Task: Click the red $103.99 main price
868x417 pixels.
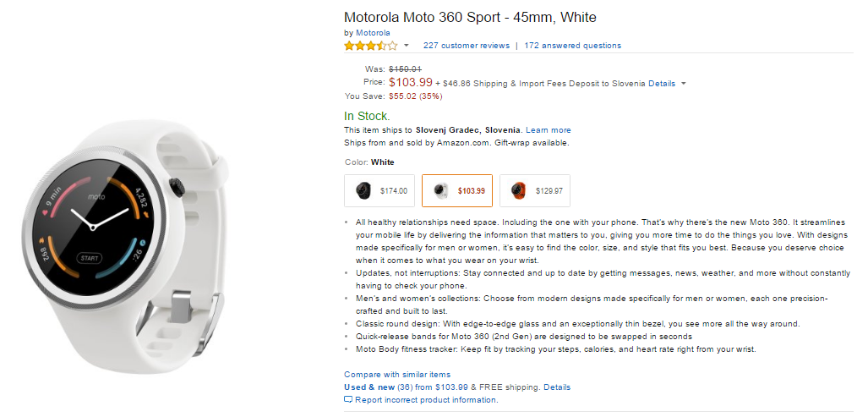Action: [411, 83]
